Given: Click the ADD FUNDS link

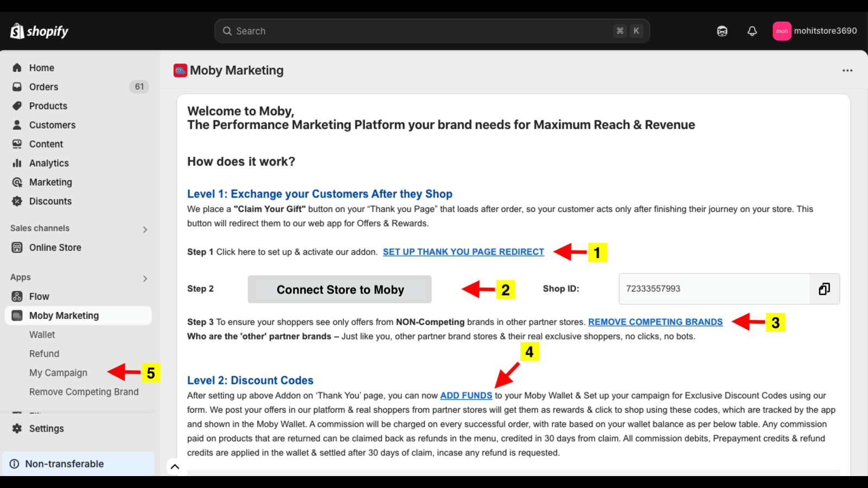Looking at the screenshot, I should (466, 396).
